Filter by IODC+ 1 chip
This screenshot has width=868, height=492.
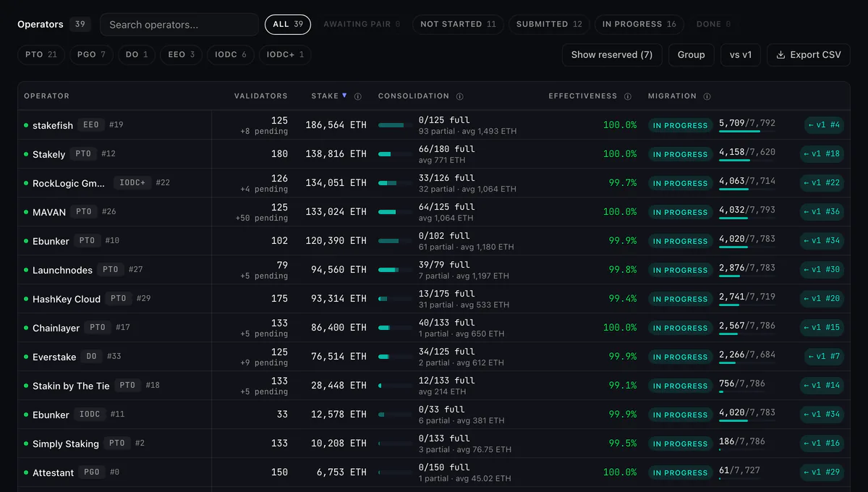(285, 55)
